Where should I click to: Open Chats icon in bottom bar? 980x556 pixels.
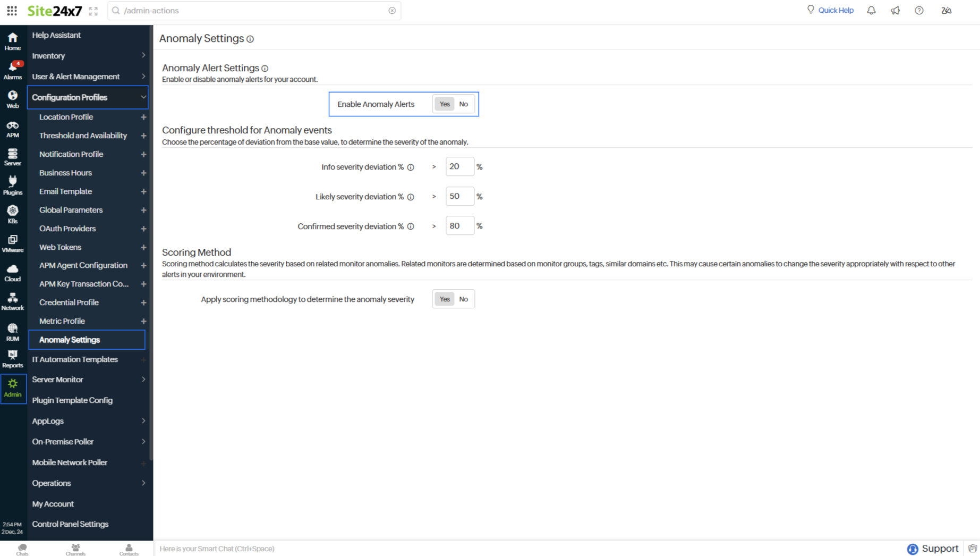22,549
